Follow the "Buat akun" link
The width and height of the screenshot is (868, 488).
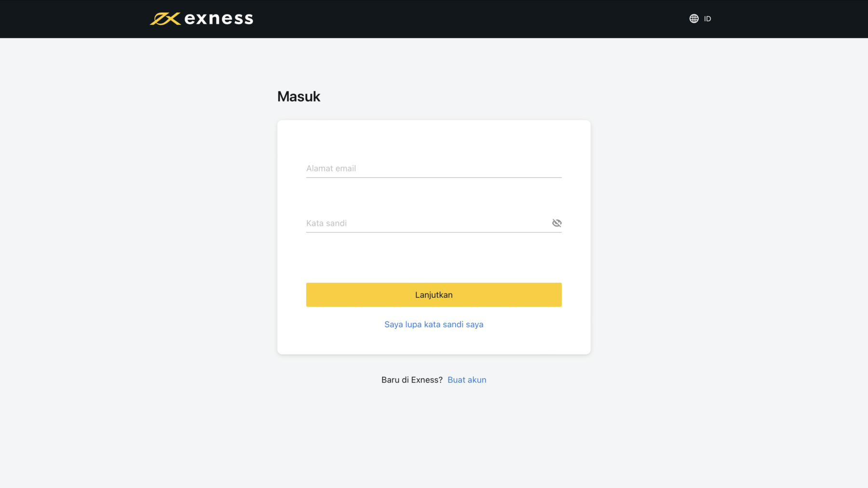click(x=467, y=380)
